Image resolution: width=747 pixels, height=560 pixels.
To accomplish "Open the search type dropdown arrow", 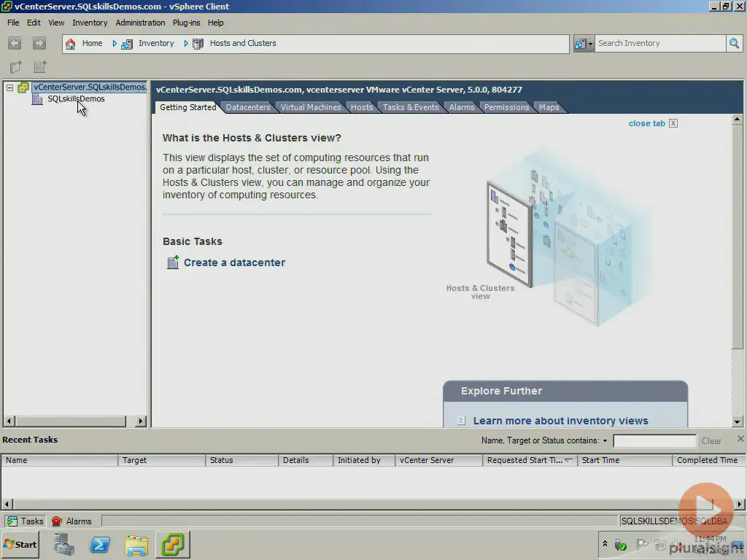I will coord(590,44).
